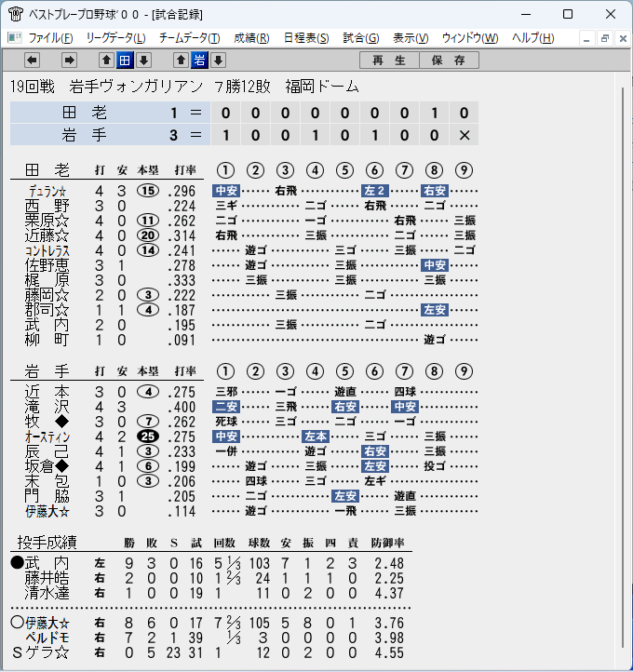Click down arrow beside 田 team button
This screenshot has width=633, height=672.
click(x=144, y=60)
